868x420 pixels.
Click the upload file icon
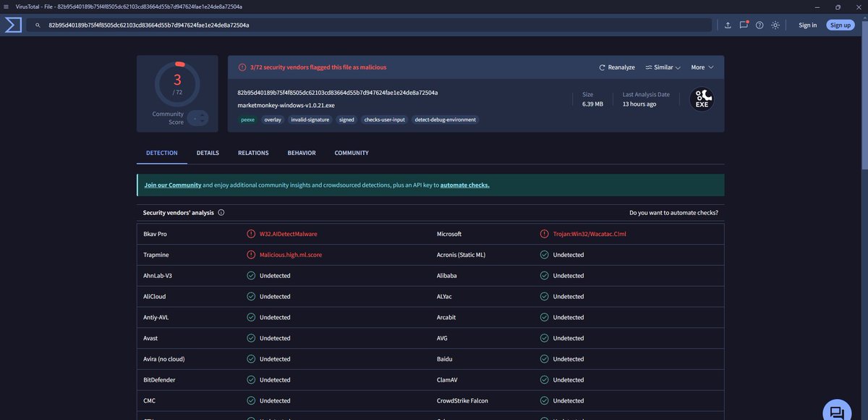pyautogui.click(x=728, y=25)
